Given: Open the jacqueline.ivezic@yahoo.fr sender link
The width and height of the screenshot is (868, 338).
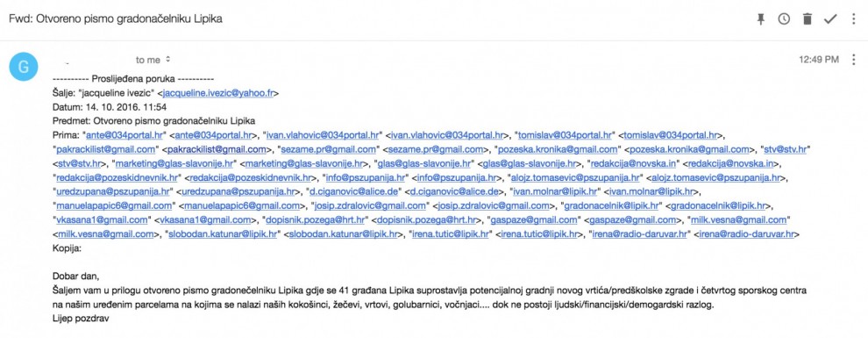Looking at the screenshot, I should click(x=218, y=93).
